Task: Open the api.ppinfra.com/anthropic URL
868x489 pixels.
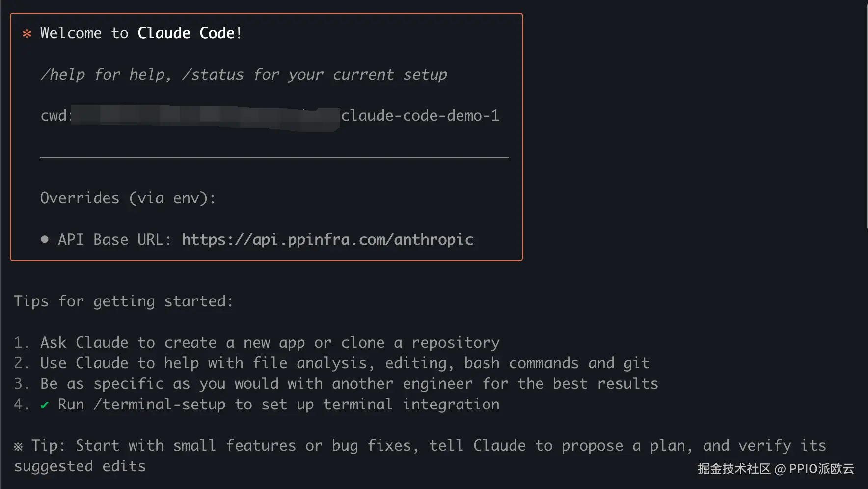Action: (x=327, y=239)
